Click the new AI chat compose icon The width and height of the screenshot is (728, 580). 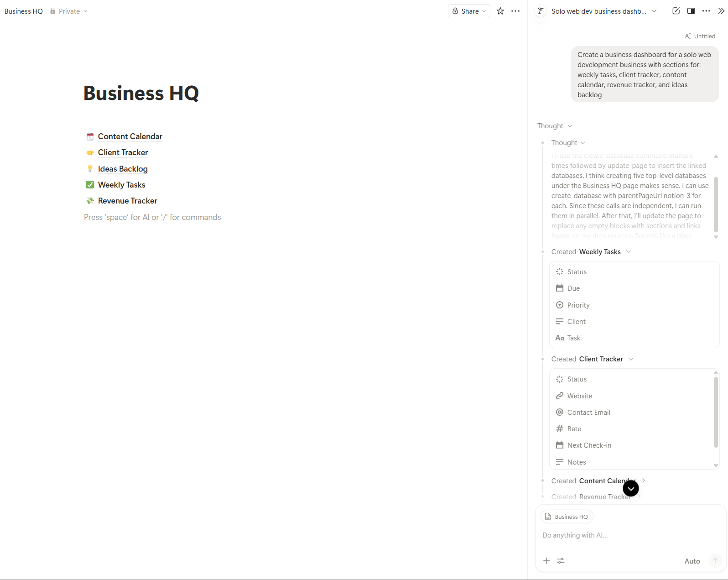coord(676,11)
